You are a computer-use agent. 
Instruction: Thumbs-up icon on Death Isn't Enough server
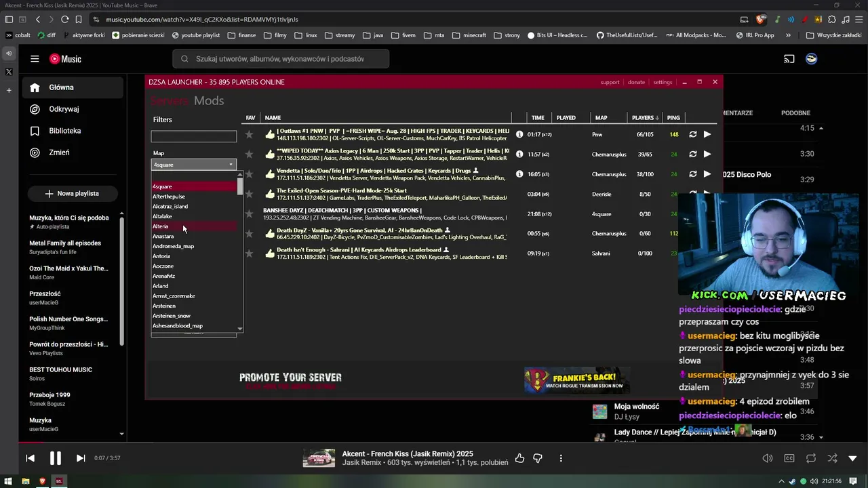tap(270, 253)
